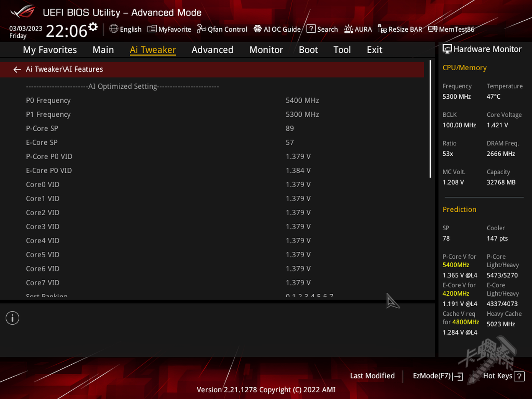Select the E-Core P0 VID row

tap(212, 171)
